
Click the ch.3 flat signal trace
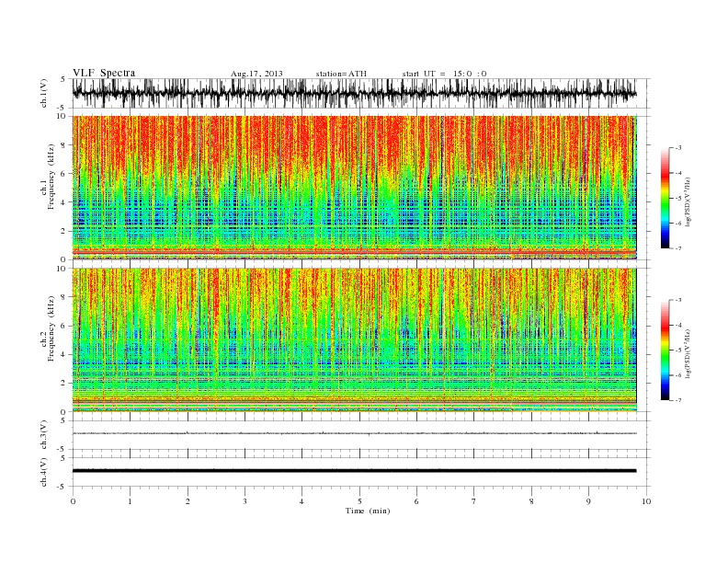[x=354, y=433]
